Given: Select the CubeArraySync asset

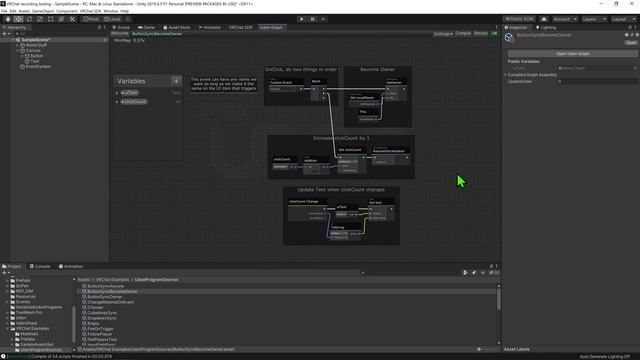Looking at the screenshot, I should point(102,313).
